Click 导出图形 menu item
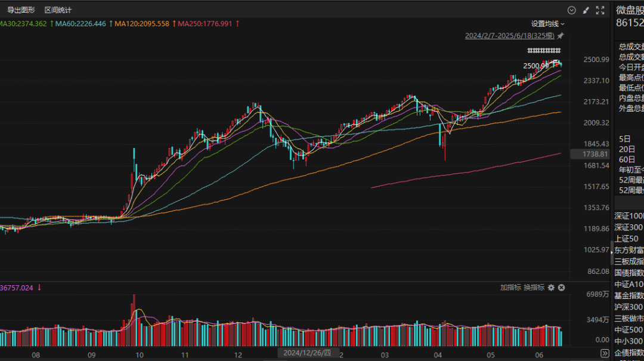 click(21, 10)
